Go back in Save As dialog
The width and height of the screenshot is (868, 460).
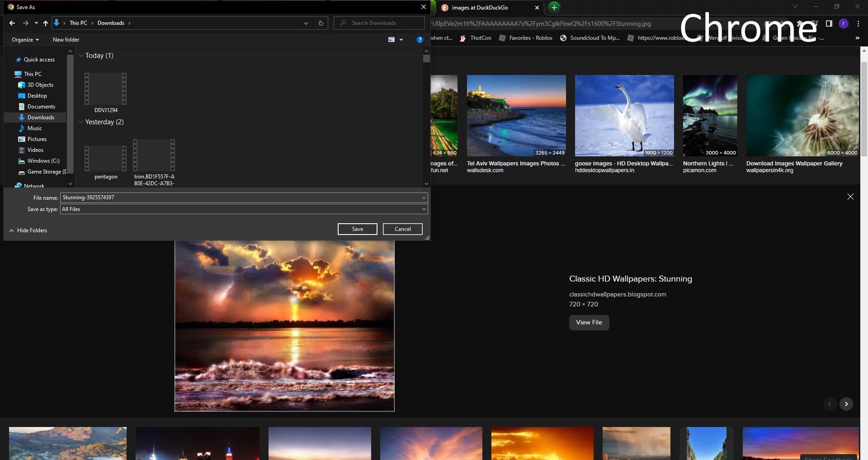pos(12,23)
